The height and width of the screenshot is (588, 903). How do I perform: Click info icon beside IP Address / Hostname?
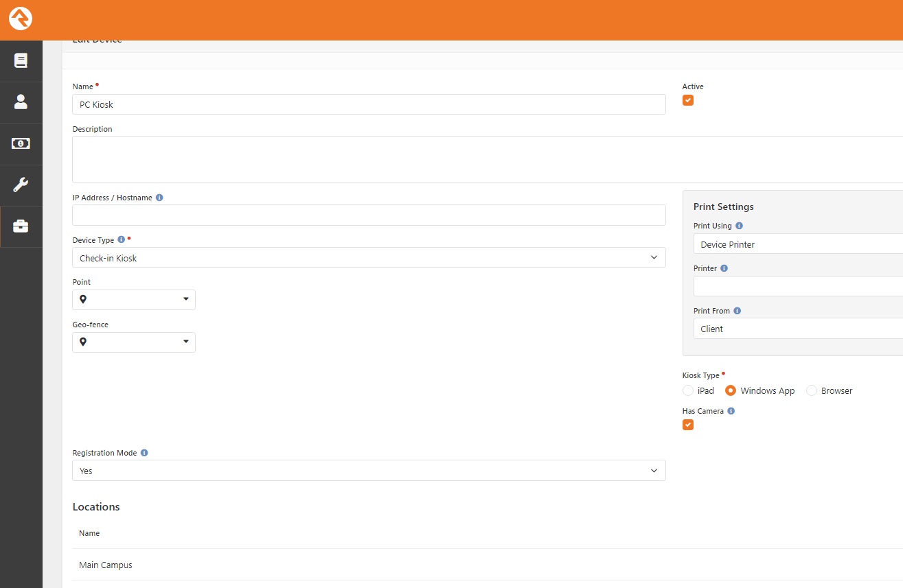coord(159,198)
